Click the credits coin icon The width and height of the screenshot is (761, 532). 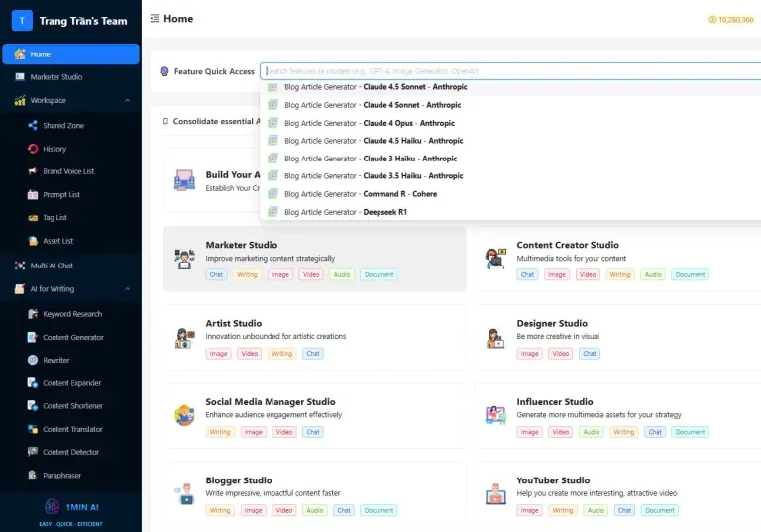tap(712, 20)
